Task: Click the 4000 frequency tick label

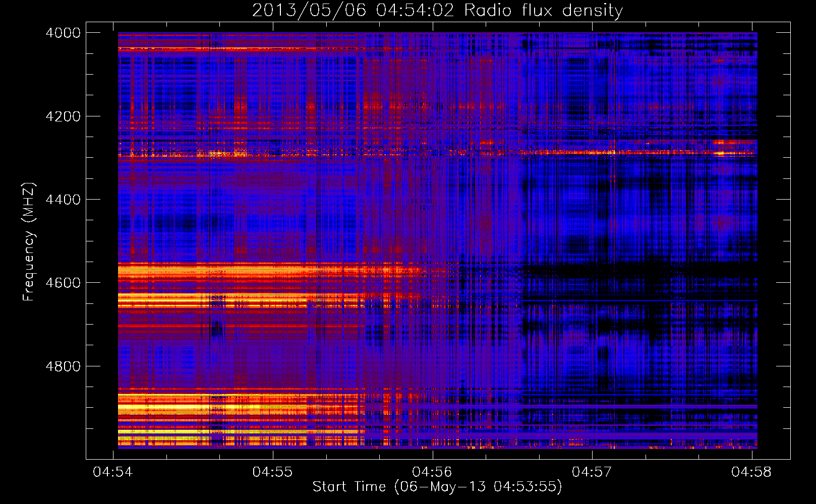Action: (x=63, y=33)
